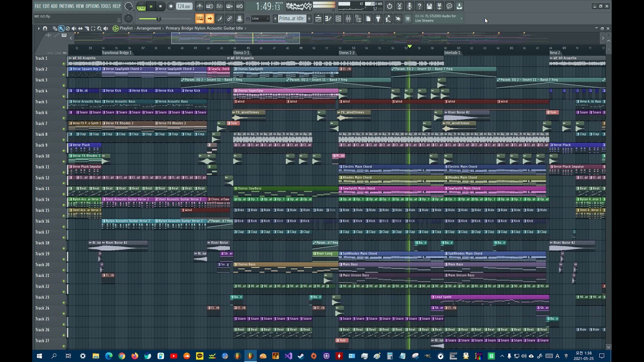Image resolution: width=644 pixels, height=362 pixels.
Task: Toggle the 3.2.1 countdown before recording
Action: tap(219, 7)
